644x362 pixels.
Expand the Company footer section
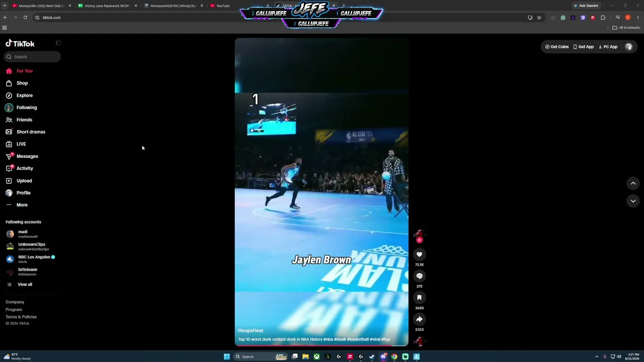tap(15, 302)
